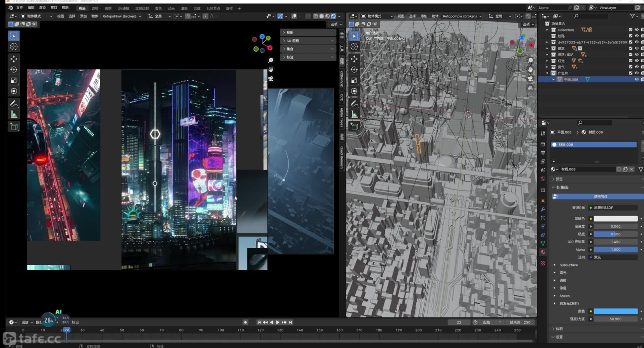Image resolution: width=644 pixels, height=348 pixels.
Task: Select the Scale tool in left viewport
Action: (14, 80)
